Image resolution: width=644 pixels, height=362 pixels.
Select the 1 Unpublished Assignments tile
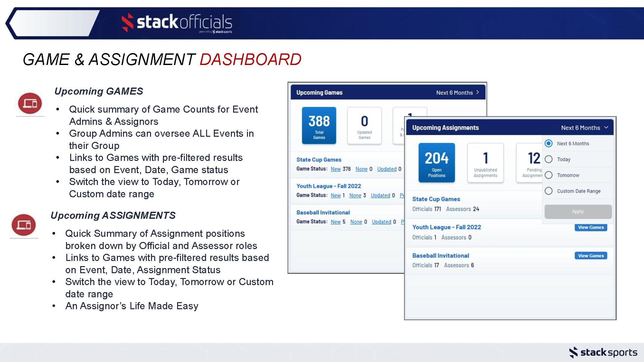pos(485,163)
